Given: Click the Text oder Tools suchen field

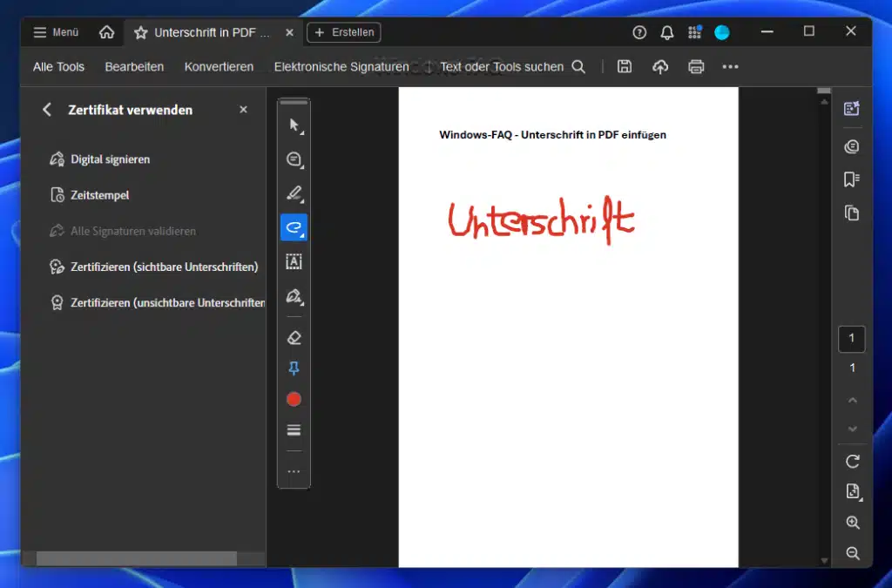Looking at the screenshot, I should pos(502,66).
